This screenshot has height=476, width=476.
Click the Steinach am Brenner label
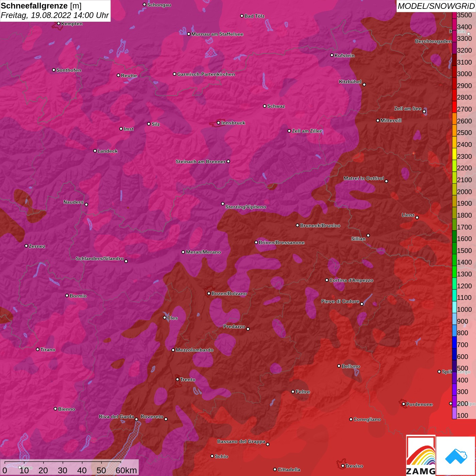coord(201,161)
